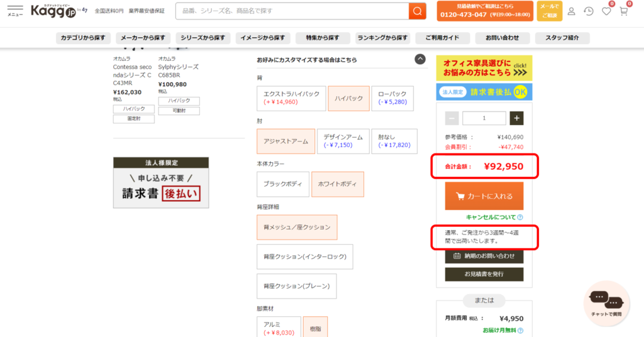Click help icon next to キャンセルについて
Screen dimensions: 644x337
pyautogui.click(x=520, y=217)
